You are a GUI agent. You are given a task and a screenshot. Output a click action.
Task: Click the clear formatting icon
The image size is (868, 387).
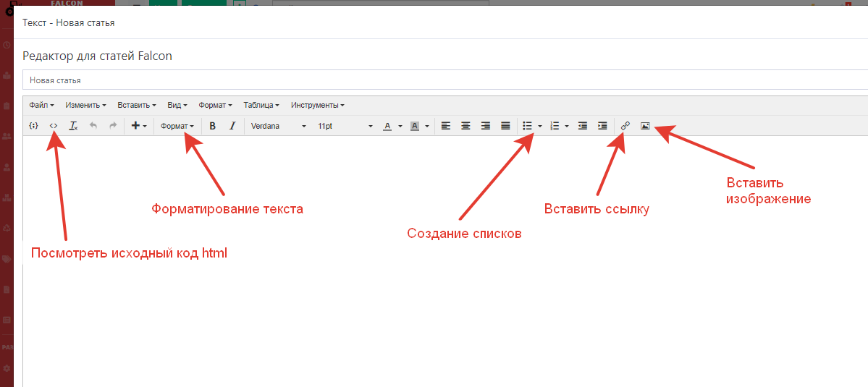[73, 126]
